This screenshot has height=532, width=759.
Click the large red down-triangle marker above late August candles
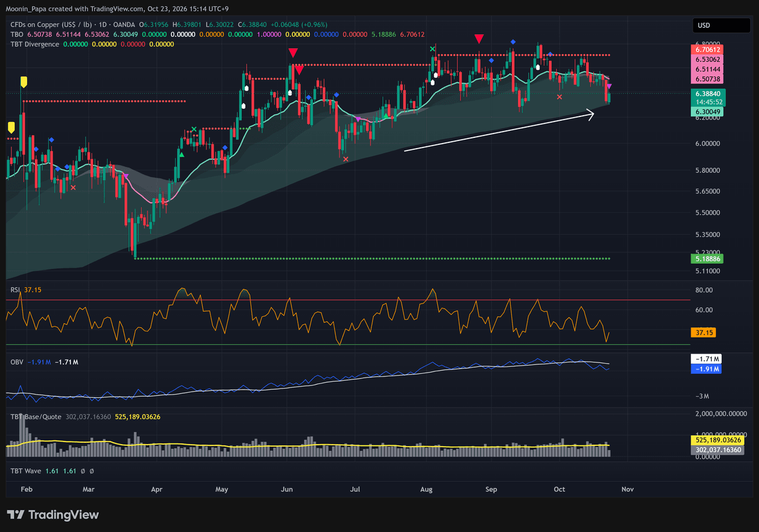pyautogui.click(x=479, y=39)
